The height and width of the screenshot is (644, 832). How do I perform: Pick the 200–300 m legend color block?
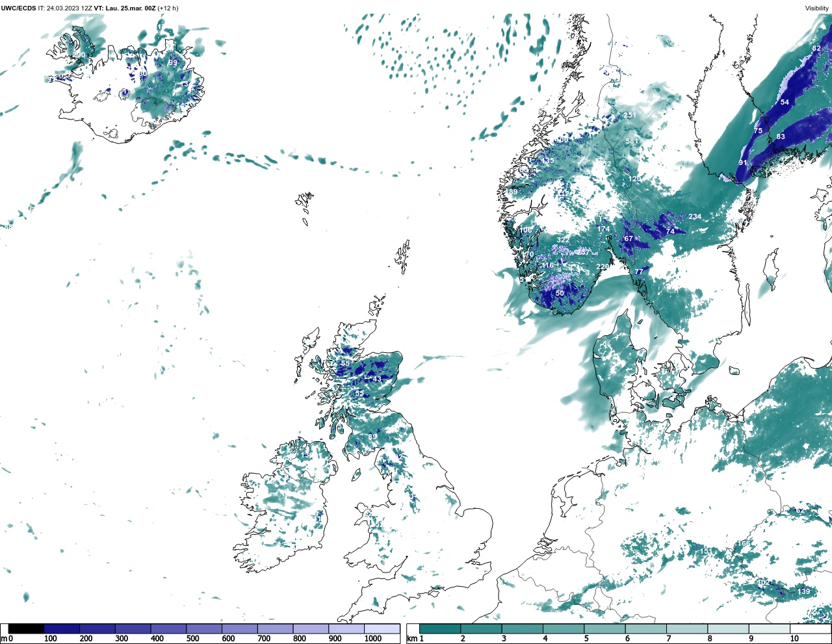click(97, 629)
